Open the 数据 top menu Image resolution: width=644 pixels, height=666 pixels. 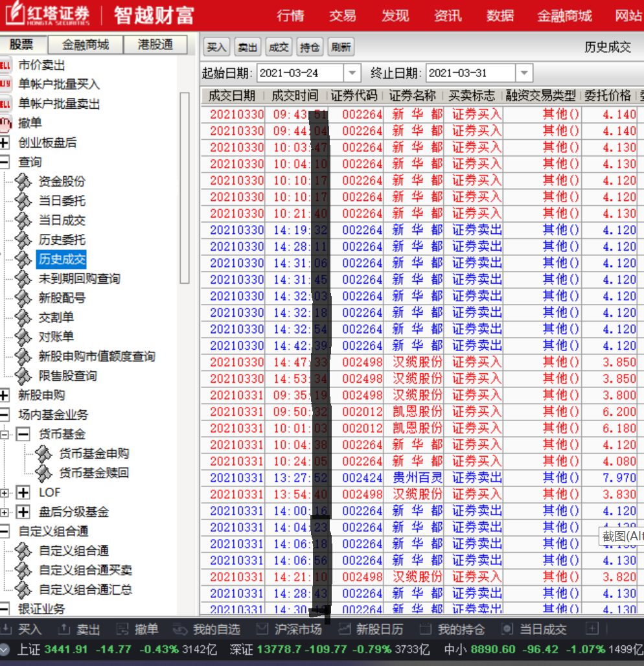500,16
